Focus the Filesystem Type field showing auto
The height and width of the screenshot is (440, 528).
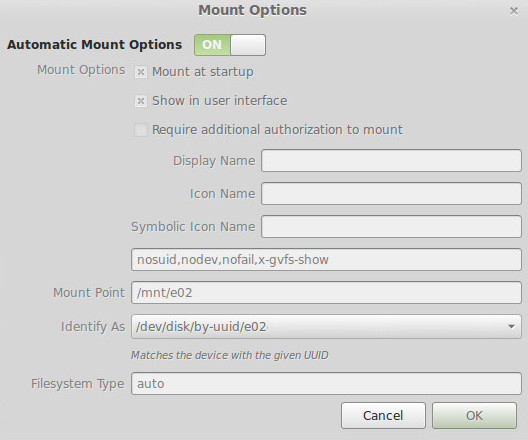pyautogui.click(x=326, y=383)
